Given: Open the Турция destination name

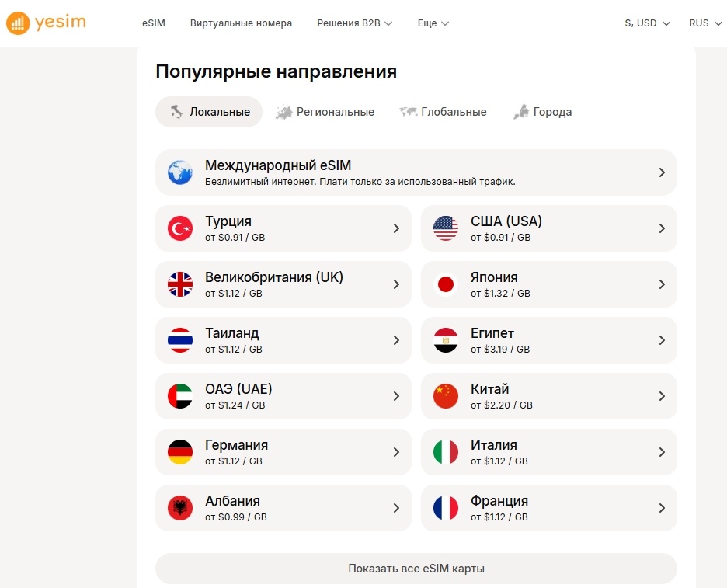Looking at the screenshot, I should tap(228, 221).
